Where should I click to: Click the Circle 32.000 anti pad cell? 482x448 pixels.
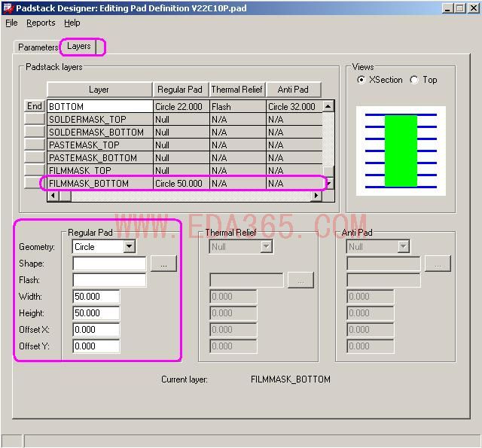[294, 106]
